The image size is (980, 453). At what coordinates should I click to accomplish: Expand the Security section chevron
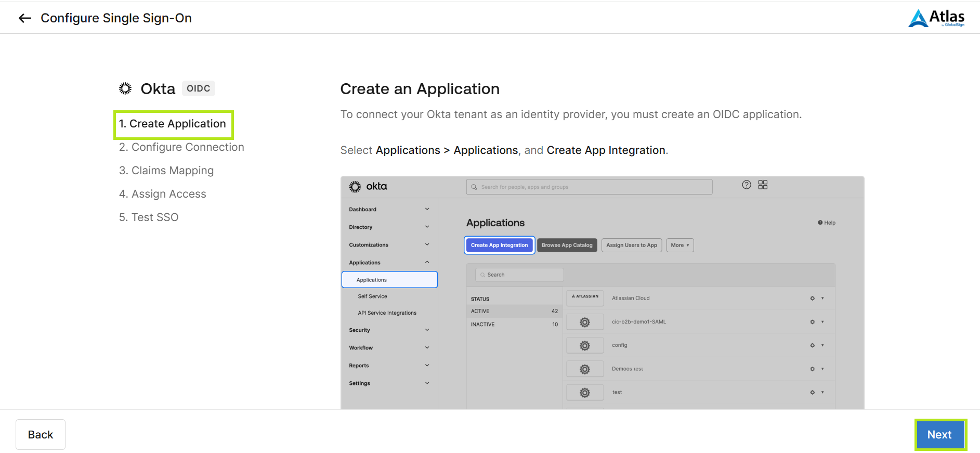427,330
